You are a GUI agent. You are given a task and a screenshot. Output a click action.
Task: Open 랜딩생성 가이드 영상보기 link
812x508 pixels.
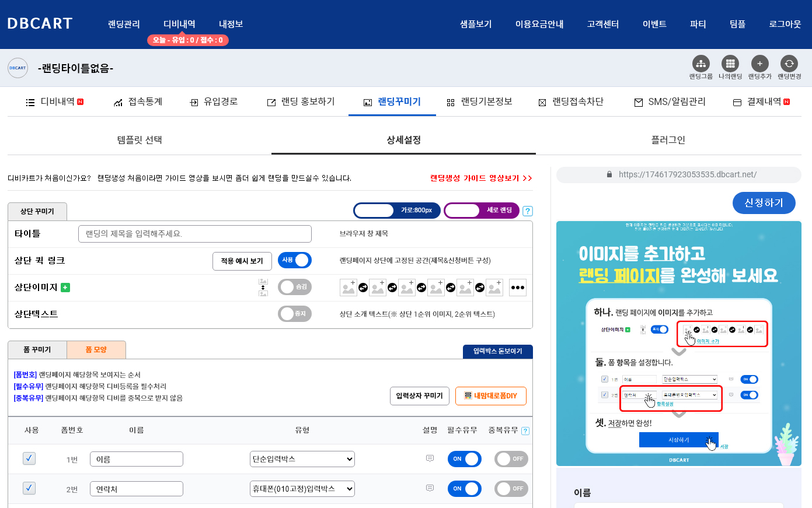481,178
